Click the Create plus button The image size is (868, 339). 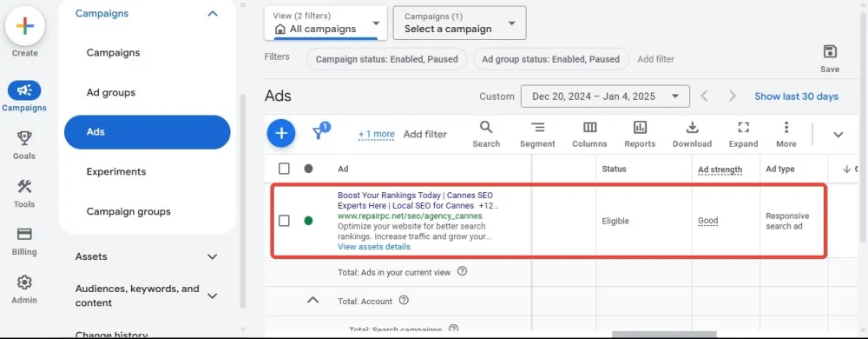[x=25, y=26]
